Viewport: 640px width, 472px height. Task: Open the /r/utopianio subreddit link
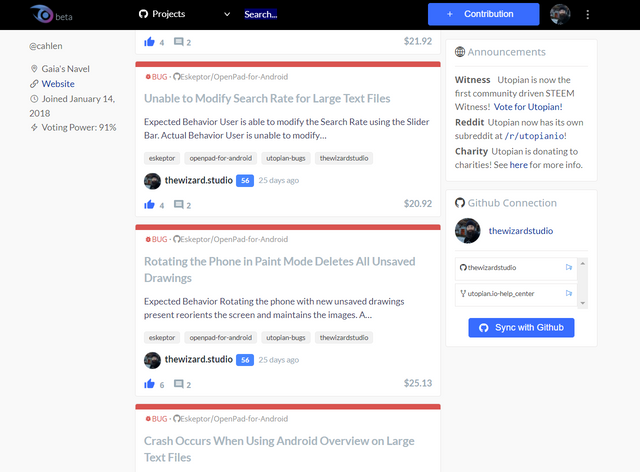click(534, 136)
